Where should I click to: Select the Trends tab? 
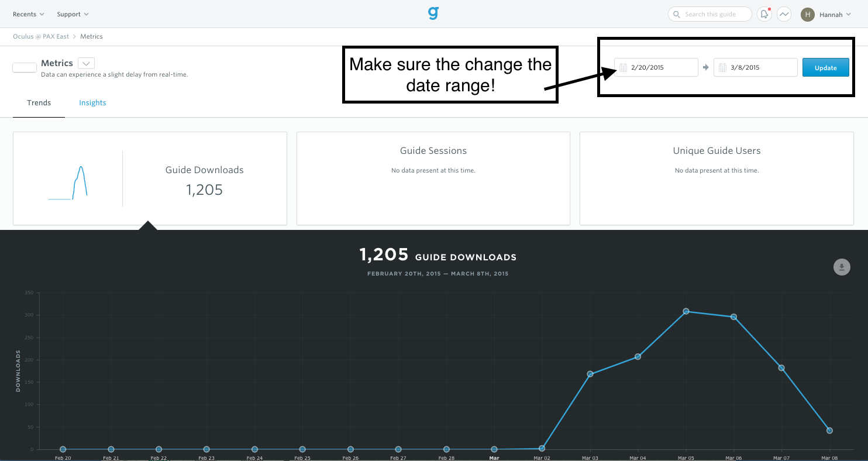pos(39,103)
